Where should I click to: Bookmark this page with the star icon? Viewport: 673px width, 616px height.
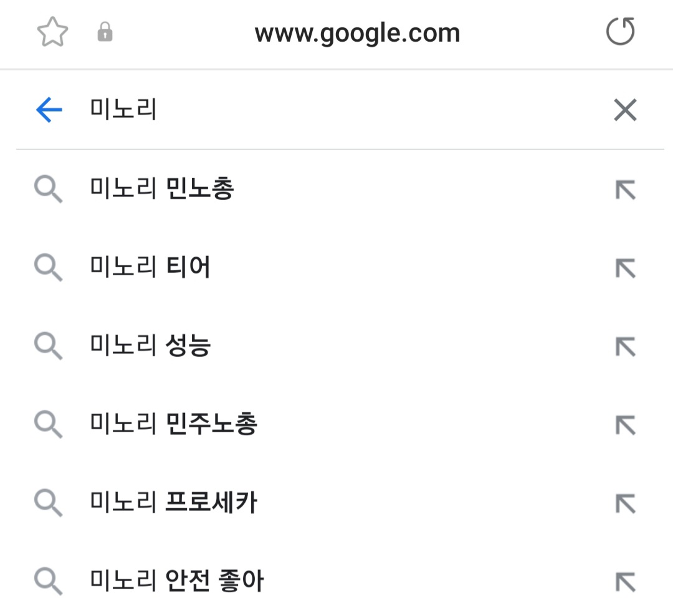click(52, 32)
